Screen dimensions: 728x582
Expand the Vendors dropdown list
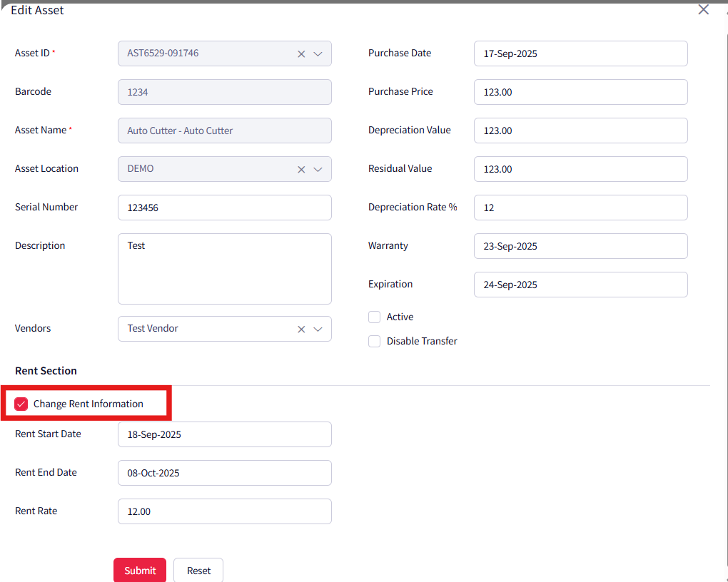coord(318,330)
